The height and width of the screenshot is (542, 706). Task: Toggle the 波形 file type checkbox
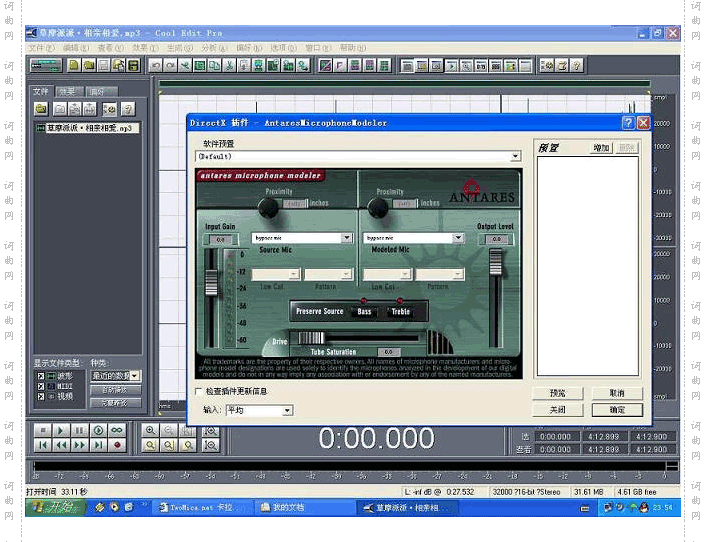[x=41, y=375]
